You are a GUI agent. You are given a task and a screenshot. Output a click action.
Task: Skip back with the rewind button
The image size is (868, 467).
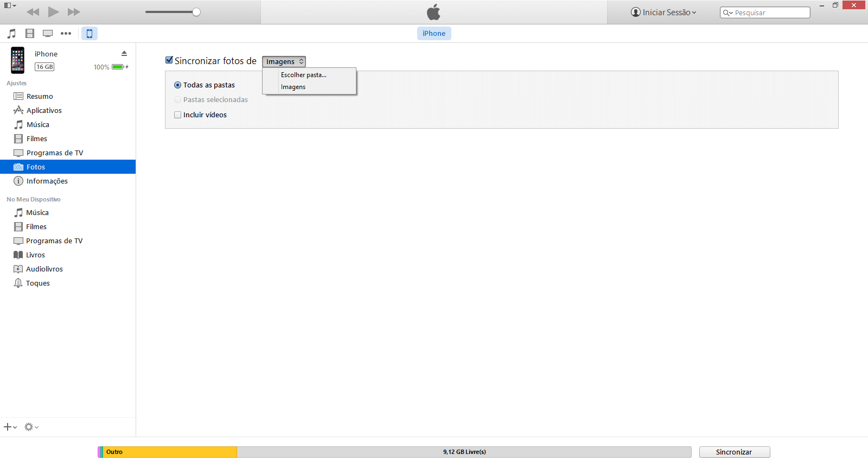tap(33, 12)
